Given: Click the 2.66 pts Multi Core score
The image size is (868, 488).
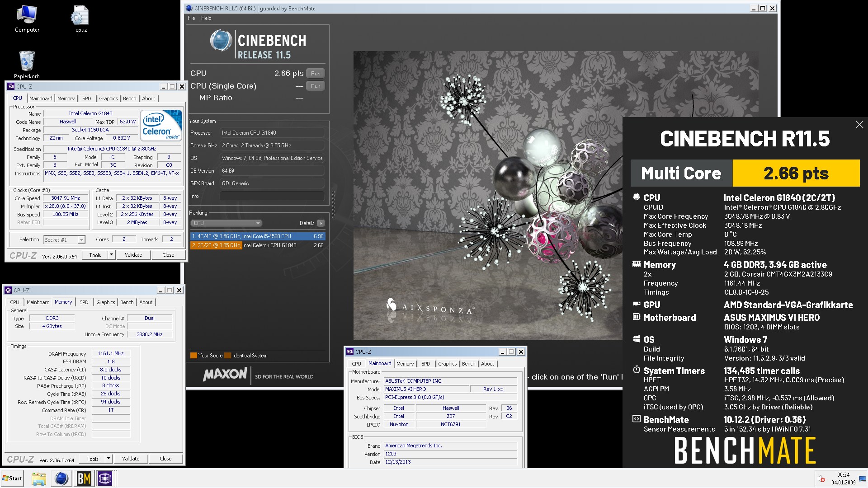Looking at the screenshot, I should [x=796, y=173].
